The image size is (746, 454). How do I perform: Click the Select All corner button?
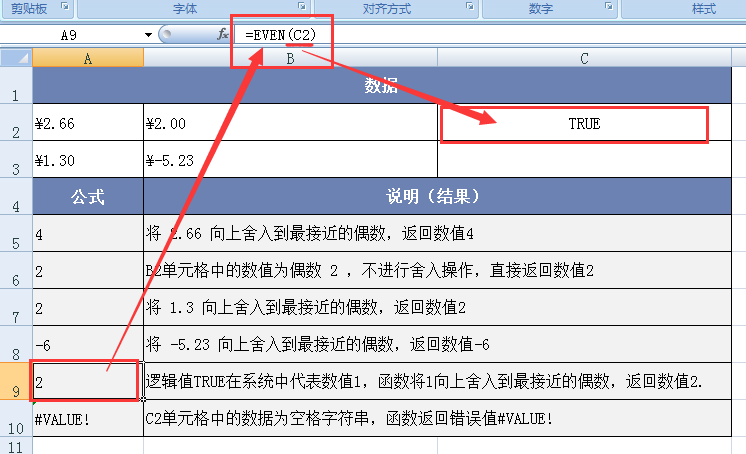[x=16, y=58]
